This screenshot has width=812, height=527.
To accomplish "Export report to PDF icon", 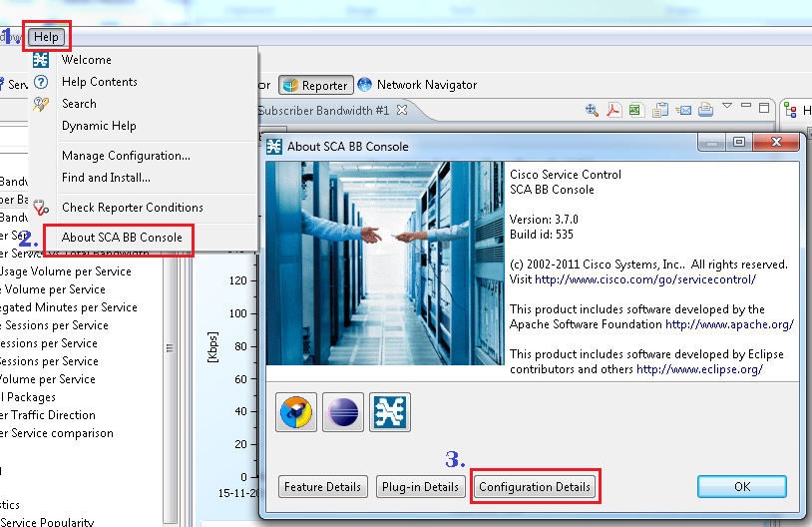I will 614,110.
